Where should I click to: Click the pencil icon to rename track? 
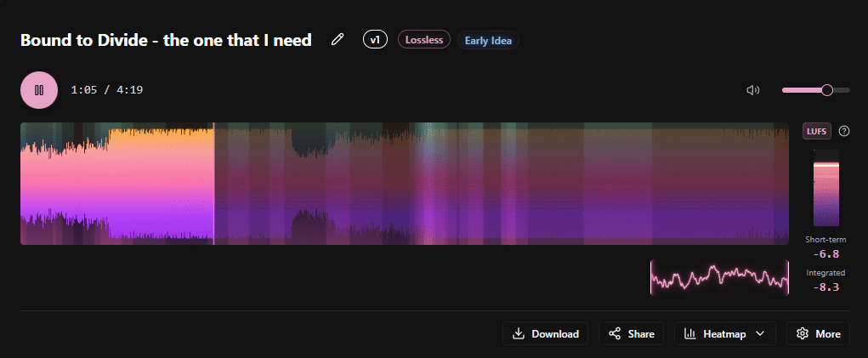pyautogui.click(x=338, y=40)
